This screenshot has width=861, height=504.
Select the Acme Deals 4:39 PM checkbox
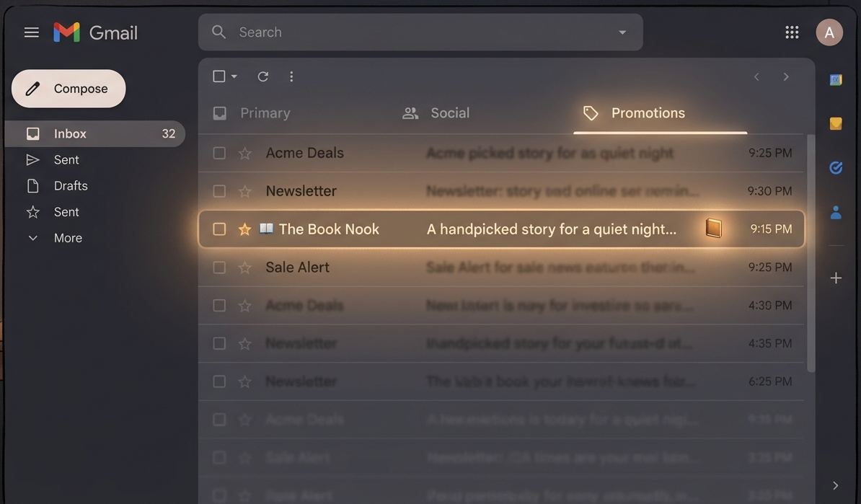pos(219,305)
